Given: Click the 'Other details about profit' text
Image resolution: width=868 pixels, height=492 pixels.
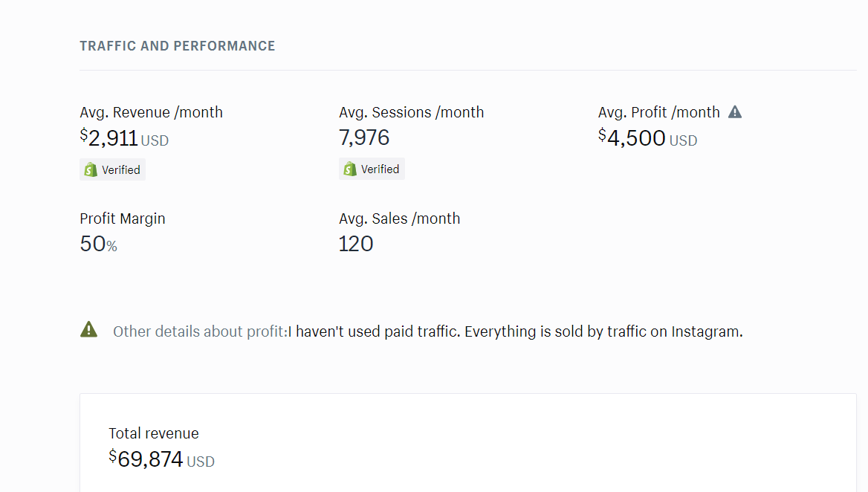Looking at the screenshot, I should [x=201, y=331].
